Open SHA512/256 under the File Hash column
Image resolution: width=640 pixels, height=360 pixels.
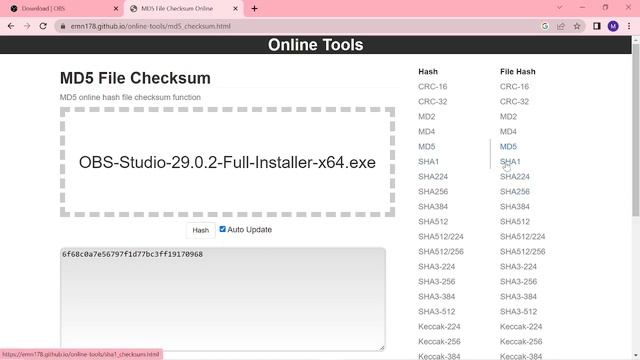tap(522, 251)
